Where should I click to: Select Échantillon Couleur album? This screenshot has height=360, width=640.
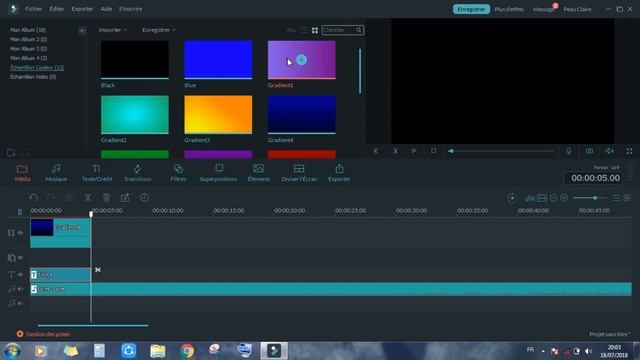click(37, 67)
